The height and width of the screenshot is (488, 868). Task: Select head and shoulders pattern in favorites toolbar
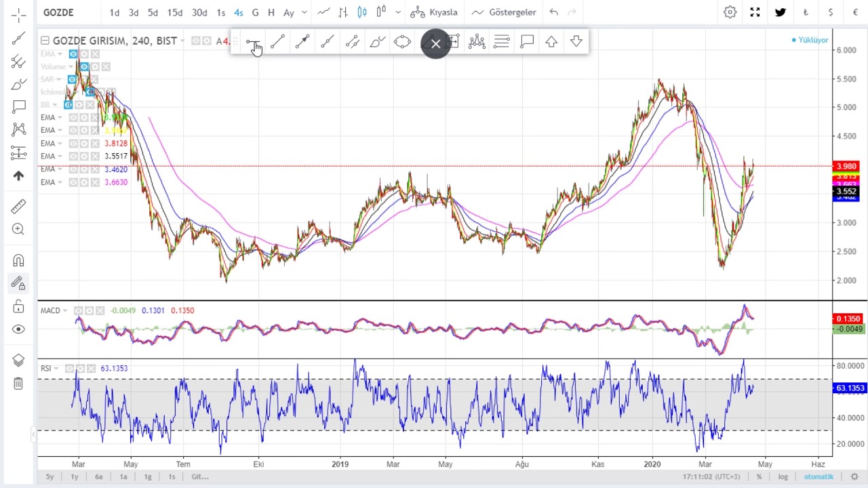(477, 42)
